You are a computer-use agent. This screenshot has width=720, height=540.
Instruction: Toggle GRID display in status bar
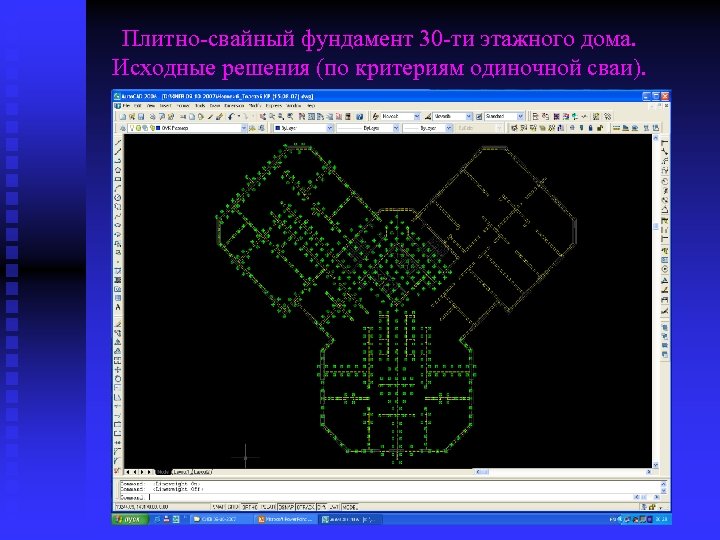pos(233,507)
